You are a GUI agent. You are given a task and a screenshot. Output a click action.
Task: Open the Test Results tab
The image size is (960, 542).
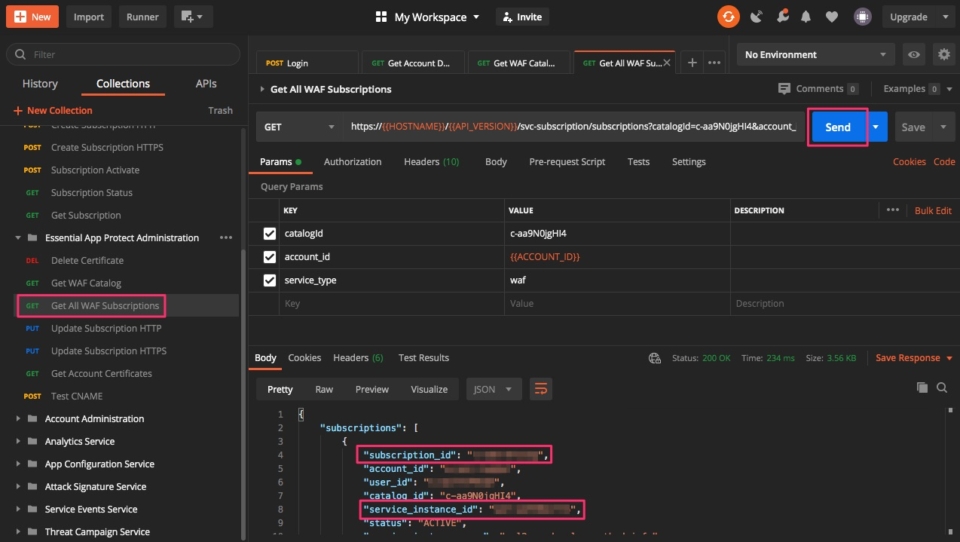click(424, 358)
